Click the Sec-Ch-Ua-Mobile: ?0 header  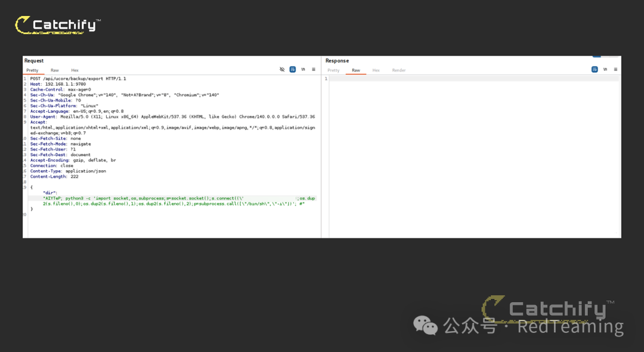point(55,100)
